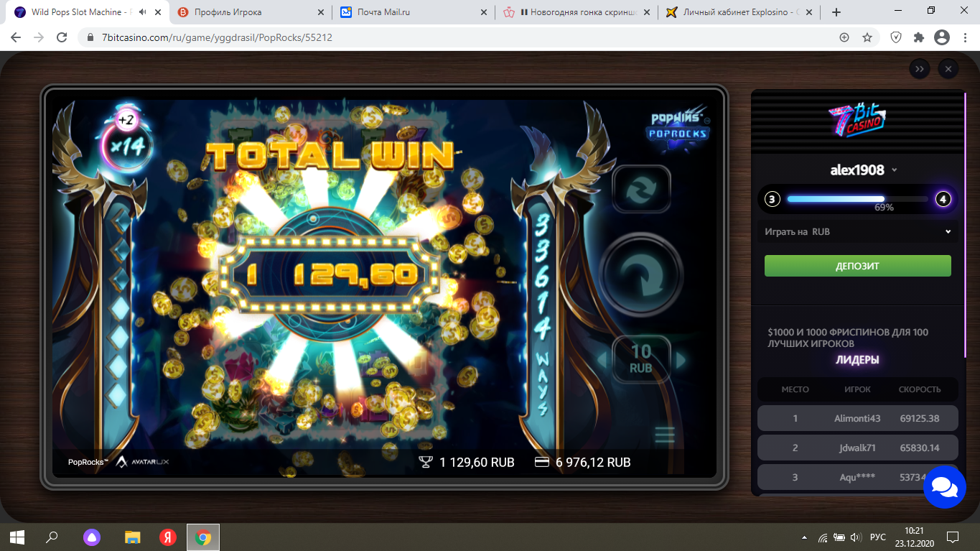
Task: Mute the Wild Pops tab audio
Action: pos(144,12)
